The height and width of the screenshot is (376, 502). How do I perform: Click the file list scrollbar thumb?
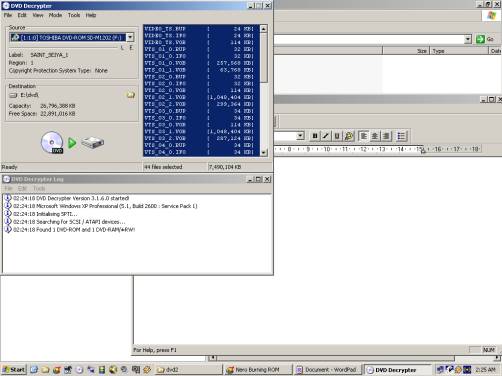(x=264, y=57)
